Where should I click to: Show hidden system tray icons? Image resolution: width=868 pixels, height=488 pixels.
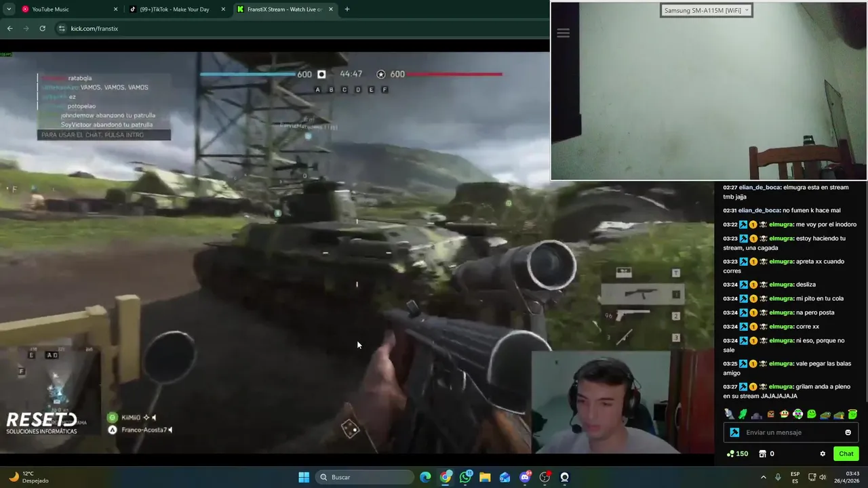tap(763, 477)
